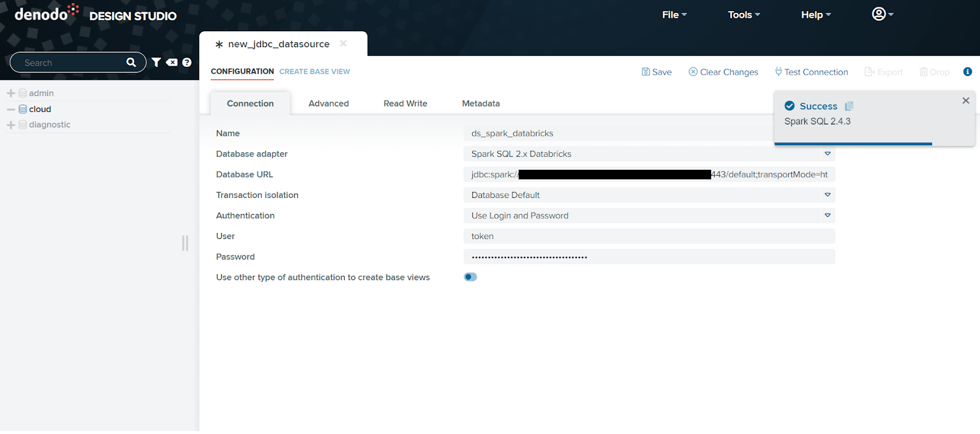The width and height of the screenshot is (980, 434).
Task: Click the Transaction isolation label
Action: (257, 195)
